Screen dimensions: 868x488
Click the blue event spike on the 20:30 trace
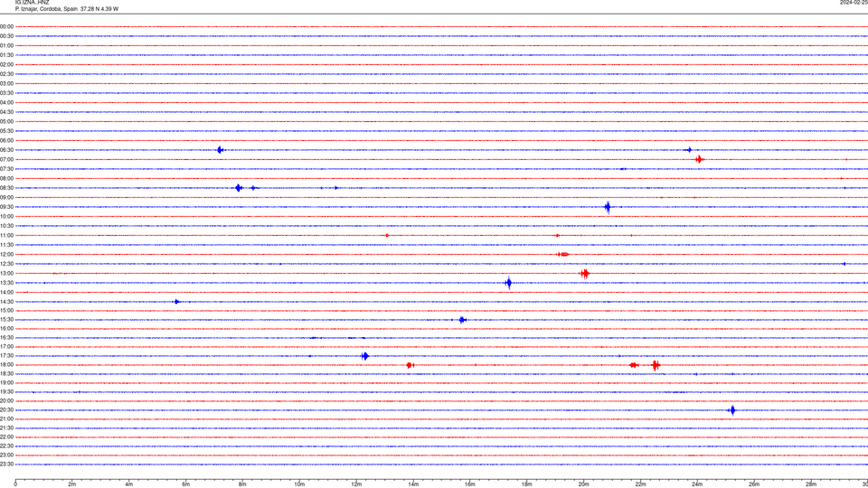coord(733,410)
